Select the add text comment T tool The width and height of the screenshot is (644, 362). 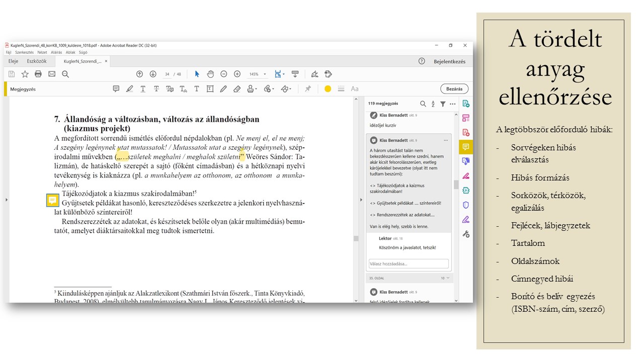pyautogui.click(x=197, y=89)
